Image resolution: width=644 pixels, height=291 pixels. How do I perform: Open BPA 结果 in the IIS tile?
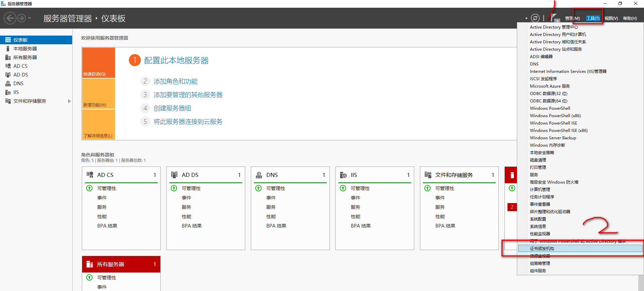pos(361,226)
